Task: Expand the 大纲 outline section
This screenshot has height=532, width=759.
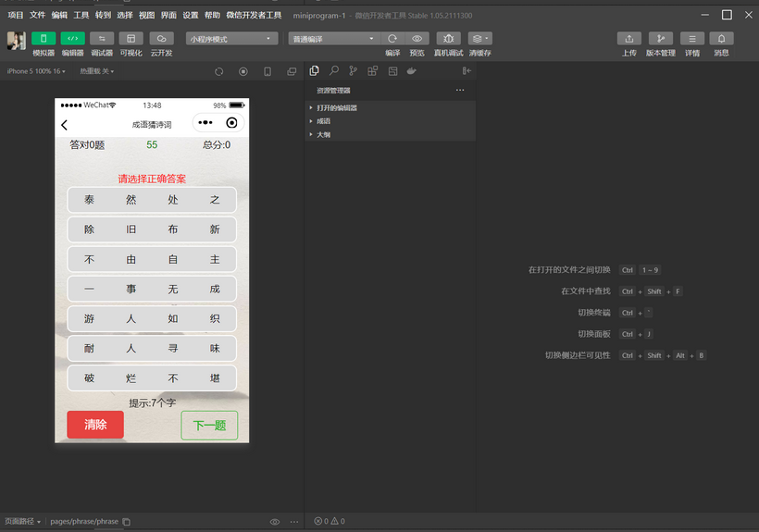Action: click(391, 134)
